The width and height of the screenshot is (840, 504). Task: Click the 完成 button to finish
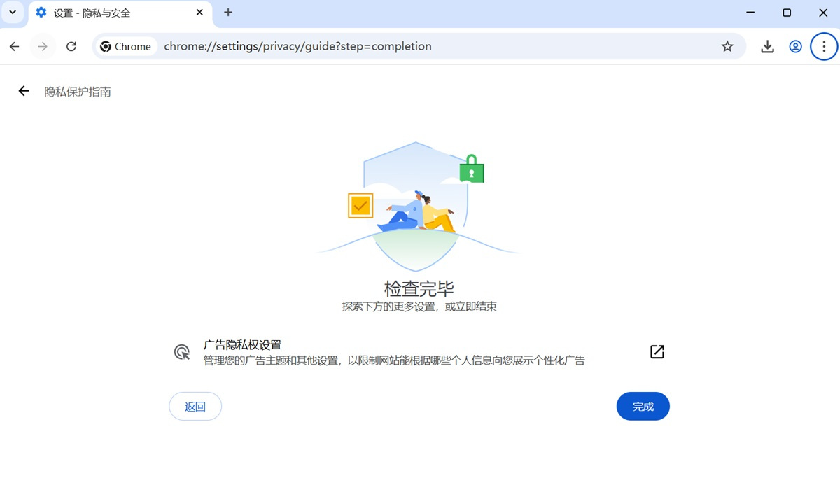[x=643, y=406]
